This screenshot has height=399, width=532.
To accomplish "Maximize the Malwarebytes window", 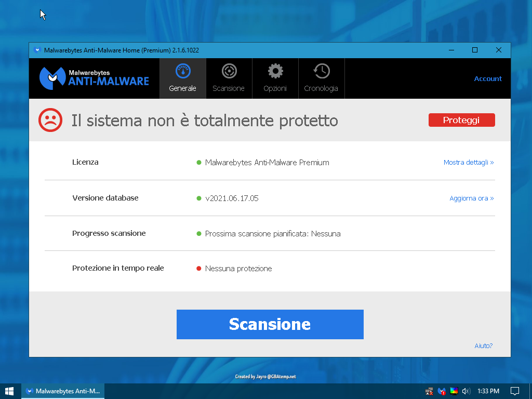I will pos(475,50).
